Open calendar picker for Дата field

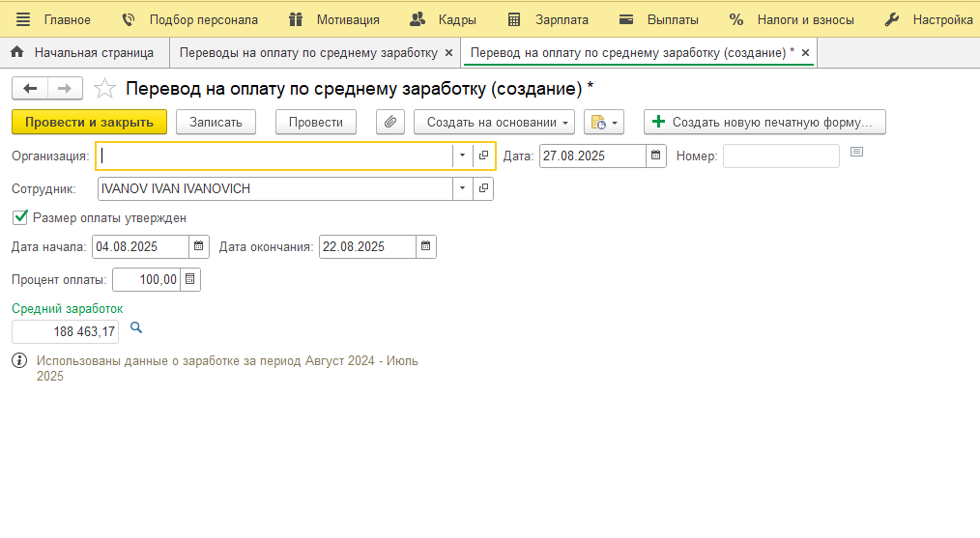656,156
